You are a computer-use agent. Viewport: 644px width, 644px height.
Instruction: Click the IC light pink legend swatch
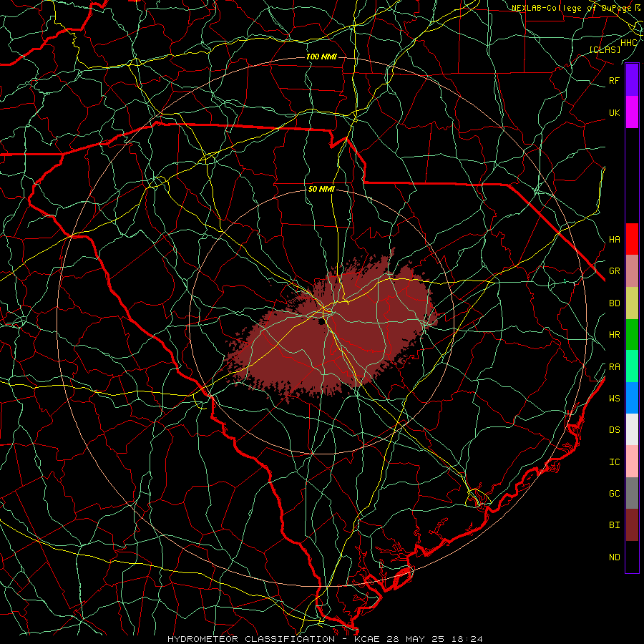pyautogui.click(x=632, y=462)
